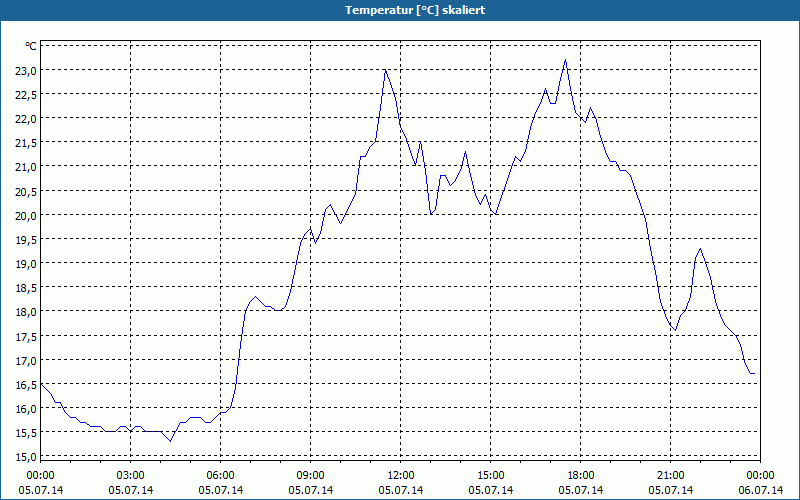Click the curve's lowest point after 04:00
This screenshot has width=800, height=500.
tap(170, 441)
